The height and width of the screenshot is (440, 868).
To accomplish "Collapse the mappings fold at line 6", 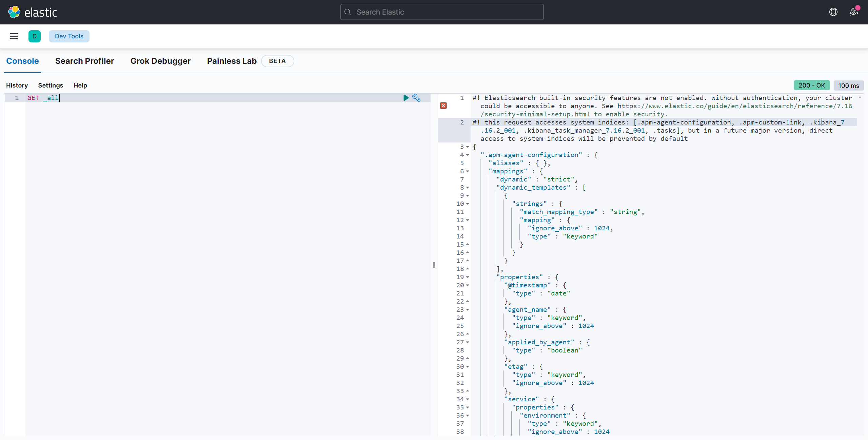I will coord(468,171).
